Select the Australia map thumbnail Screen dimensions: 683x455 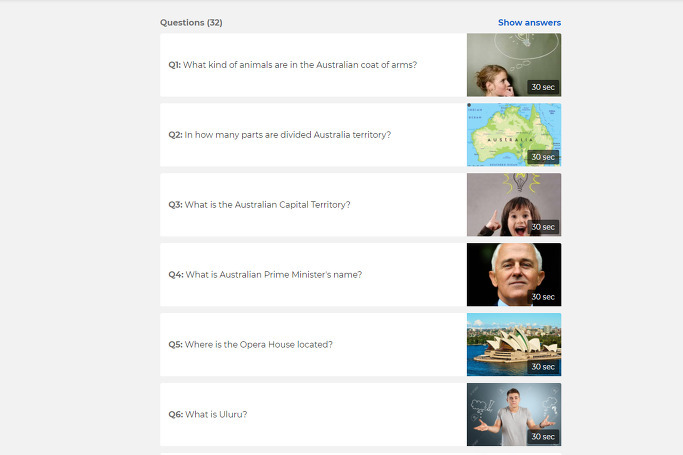point(514,135)
